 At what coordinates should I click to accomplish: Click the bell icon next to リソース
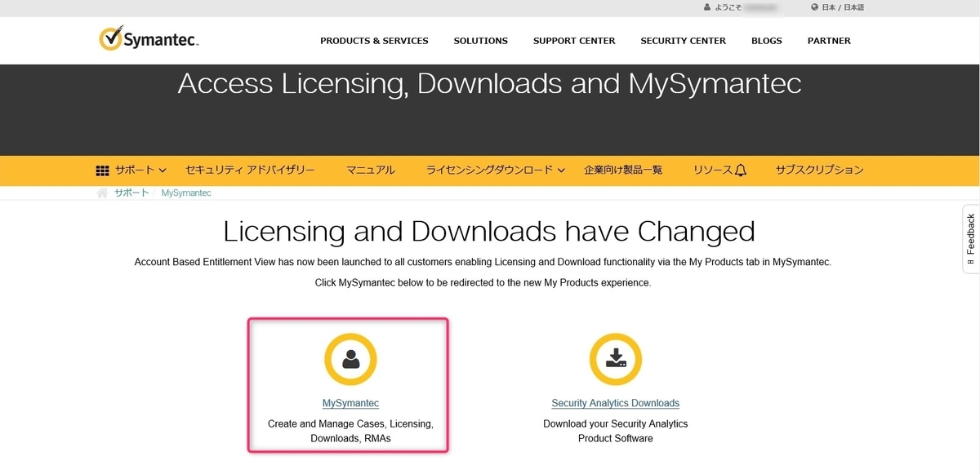[x=741, y=171]
